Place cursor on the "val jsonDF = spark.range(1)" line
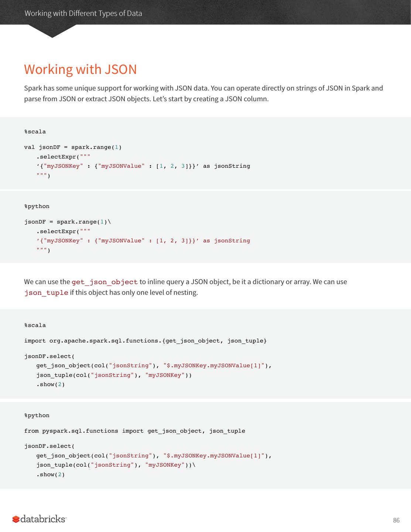411x532 pixels. [x=73, y=147]
